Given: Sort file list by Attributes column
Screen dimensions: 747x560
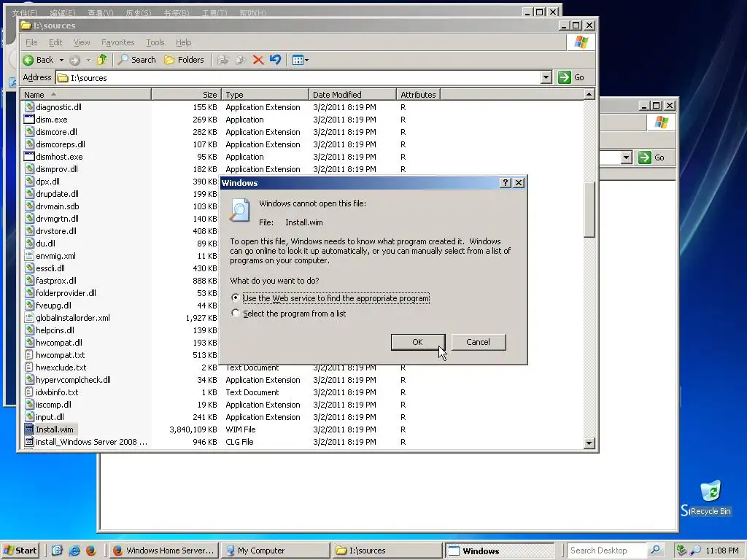Looking at the screenshot, I should [x=418, y=94].
